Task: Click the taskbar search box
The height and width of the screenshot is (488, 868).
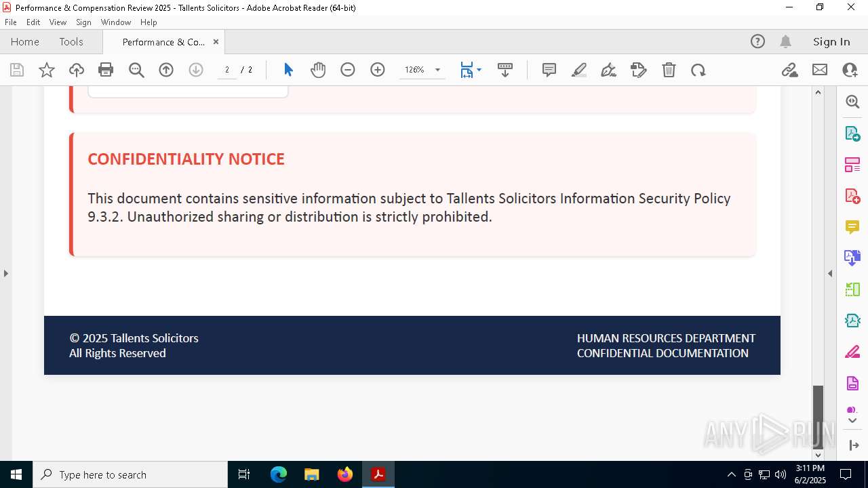Action: click(130, 474)
